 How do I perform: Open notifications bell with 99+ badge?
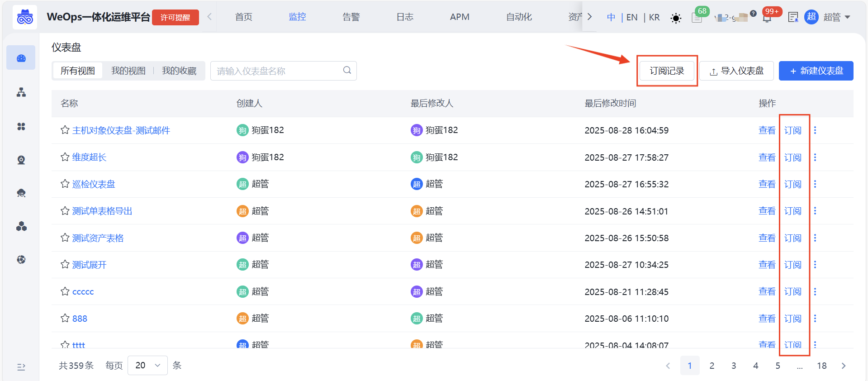coord(767,18)
